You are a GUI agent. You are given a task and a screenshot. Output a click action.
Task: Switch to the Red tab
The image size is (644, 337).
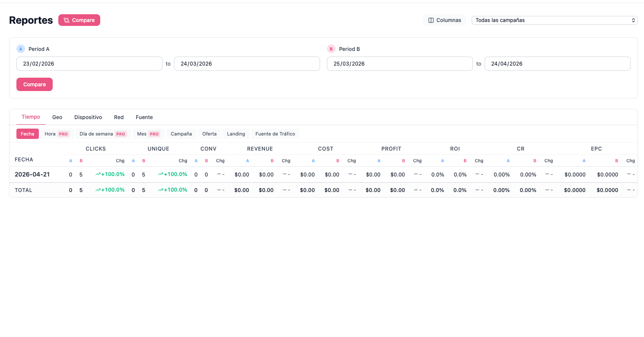coord(119,117)
